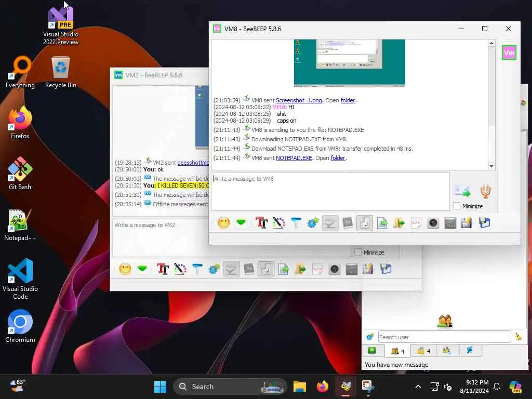Screen dimensions: 532x399
Task: Click the green down-arrow icon in VM8 toolbar
Action: (x=241, y=223)
